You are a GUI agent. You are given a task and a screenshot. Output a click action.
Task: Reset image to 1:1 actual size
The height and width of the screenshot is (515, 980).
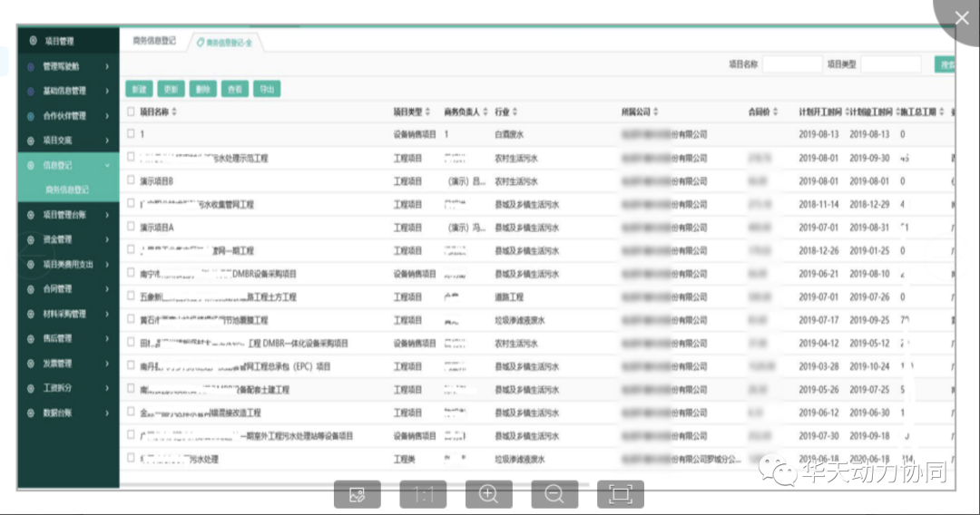point(423,494)
